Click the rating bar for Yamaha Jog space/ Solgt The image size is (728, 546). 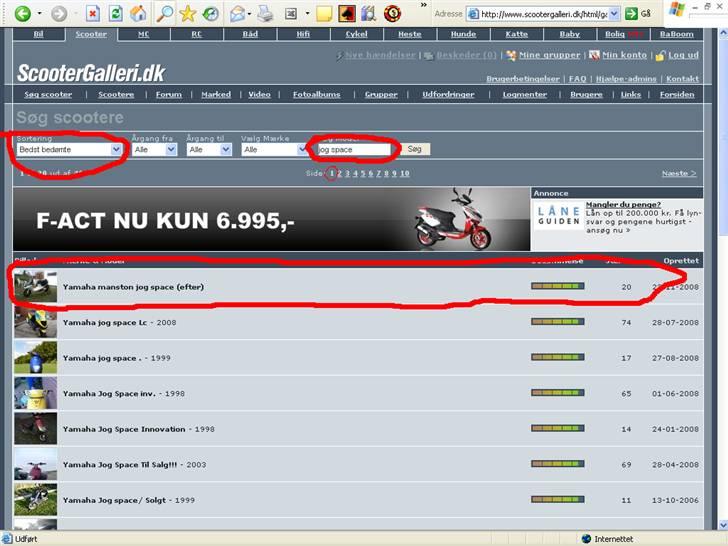(558, 500)
